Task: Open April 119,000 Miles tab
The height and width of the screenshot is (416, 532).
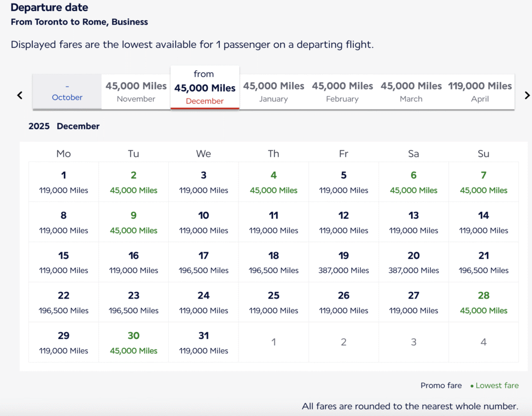Action: tap(480, 91)
